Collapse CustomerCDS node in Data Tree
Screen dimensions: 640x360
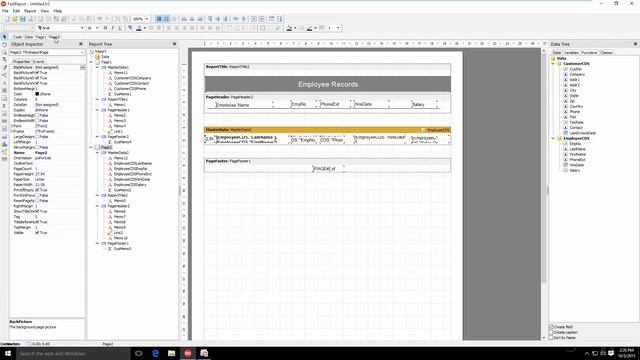(x=553, y=64)
